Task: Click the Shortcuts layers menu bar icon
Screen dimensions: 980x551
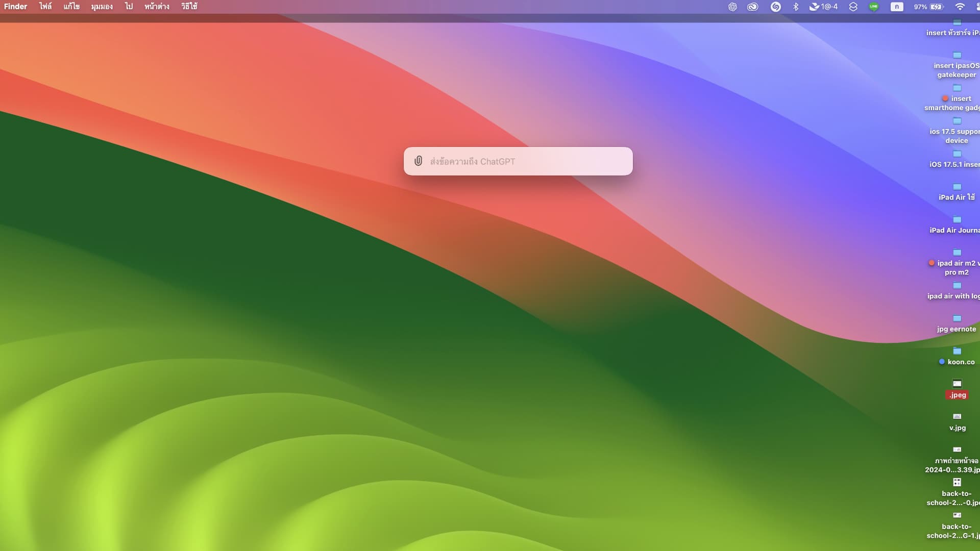Action: pyautogui.click(x=853, y=7)
